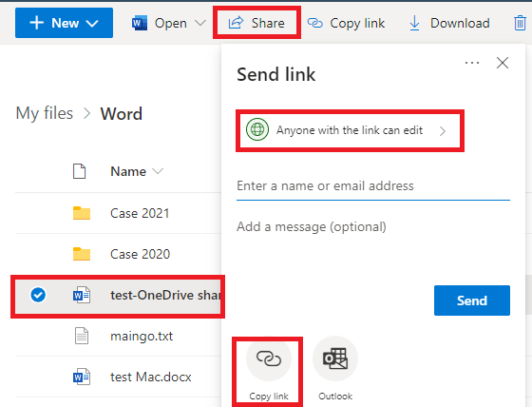Open the Send link more options ellipsis
The image size is (532, 407).
pos(472,63)
